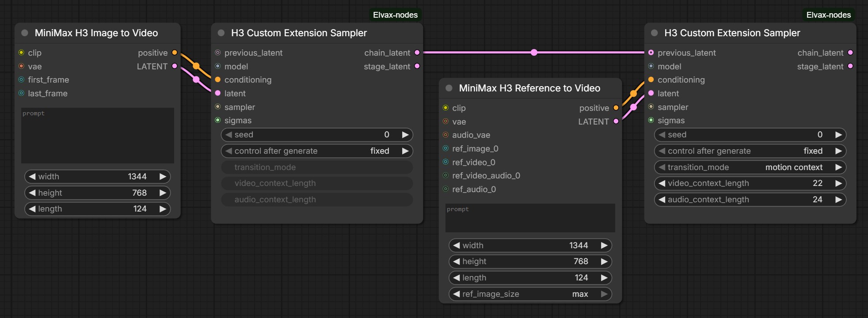Click Elvax-nodes badge above first sampler
Image resolution: width=868 pixels, height=318 pixels.
(x=395, y=15)
